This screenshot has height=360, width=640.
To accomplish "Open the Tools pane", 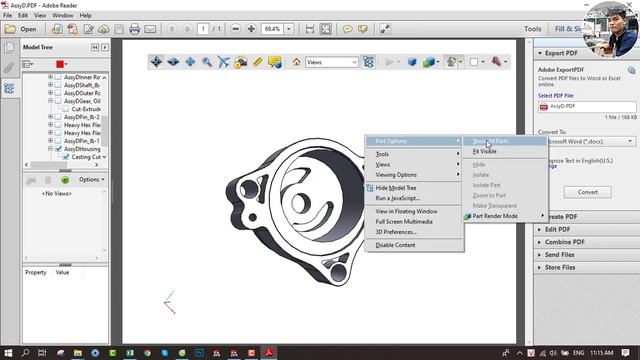I will (532, 29).
